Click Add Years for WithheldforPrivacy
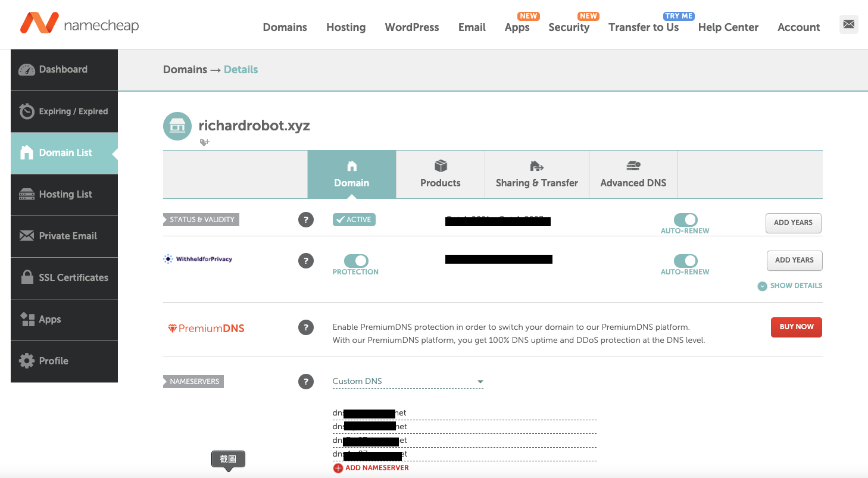The width and height of the screenshot is (868, 478). coord(794,260)
